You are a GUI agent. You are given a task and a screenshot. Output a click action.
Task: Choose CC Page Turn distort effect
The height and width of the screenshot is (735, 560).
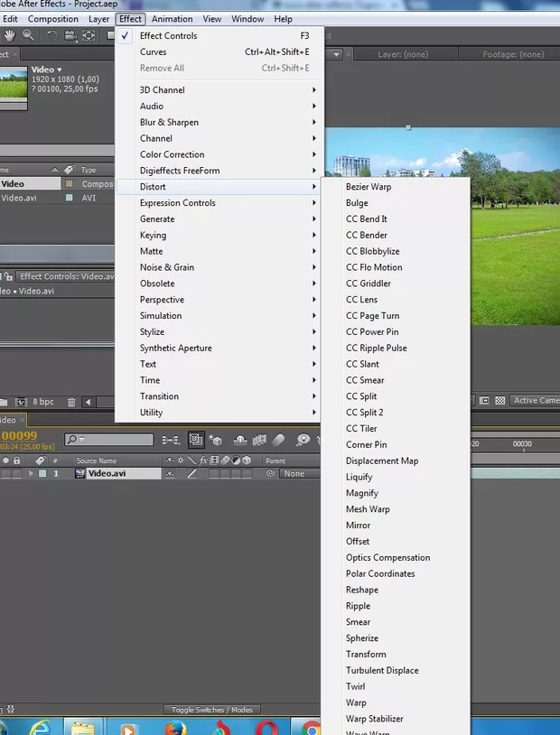point(372,316)
